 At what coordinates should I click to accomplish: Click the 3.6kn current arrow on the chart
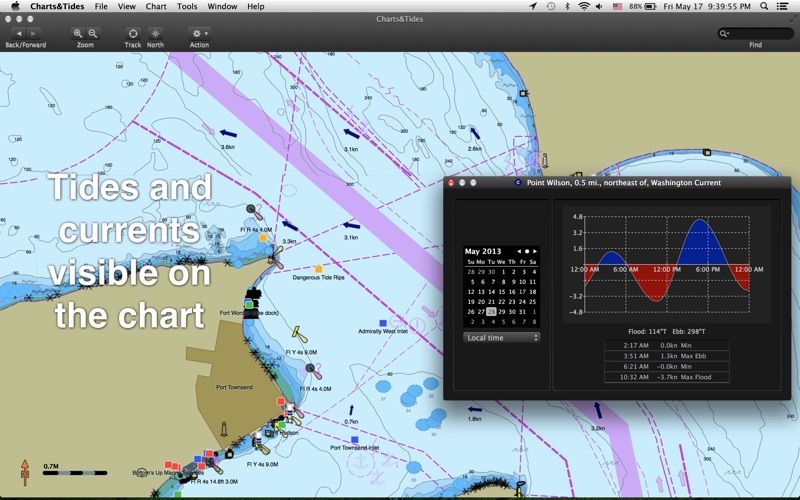point(228,134)
